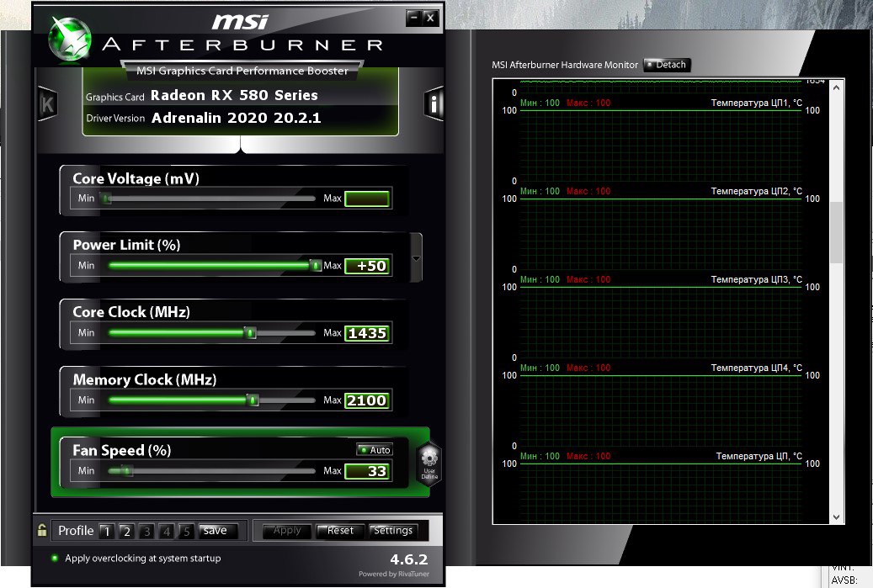Viewport: 873px width, 588px height.
Task: Open the Kombustor K side button
Action: [x=47, y=104]
